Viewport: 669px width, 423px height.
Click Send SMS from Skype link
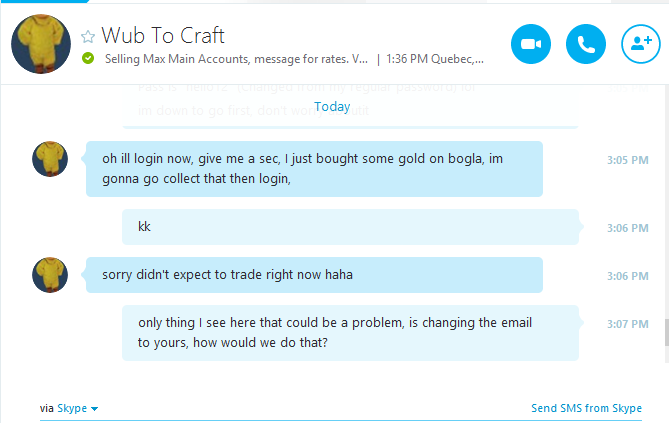point(586,408)
